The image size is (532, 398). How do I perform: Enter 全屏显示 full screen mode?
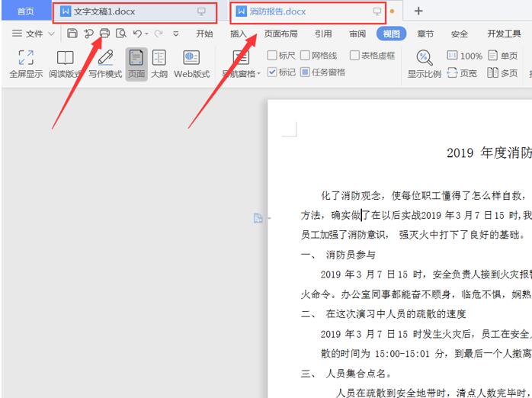tap(26, 64)
